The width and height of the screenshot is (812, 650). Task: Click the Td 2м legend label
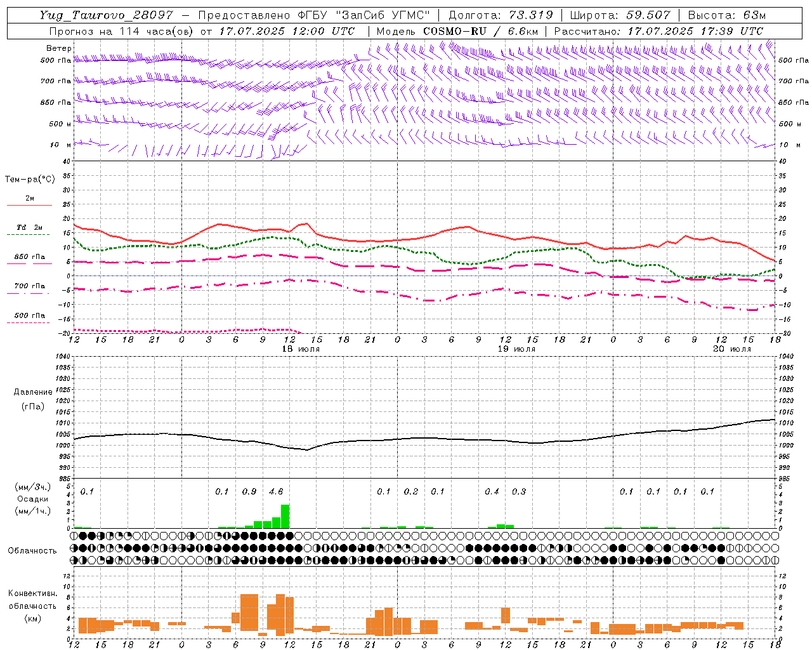[x=30, y=227]
